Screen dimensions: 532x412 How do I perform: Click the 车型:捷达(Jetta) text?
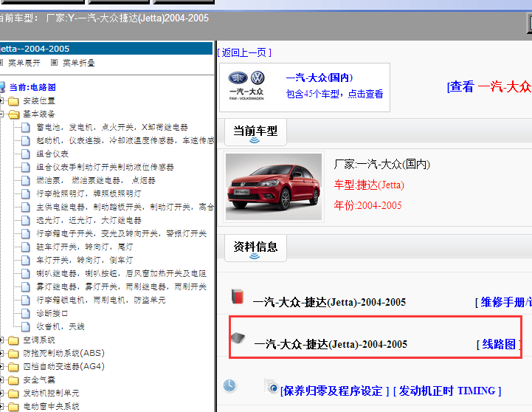click(x=369, y=185)
